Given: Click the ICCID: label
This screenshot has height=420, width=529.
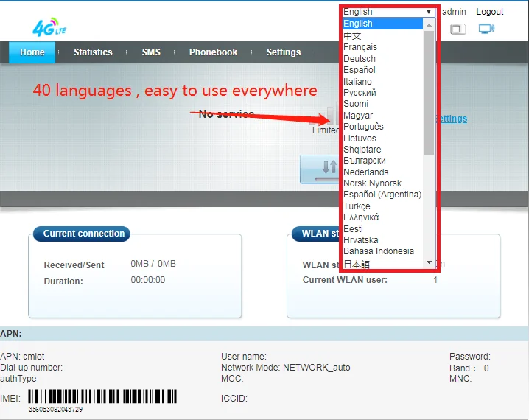Looking at the screenshot, I should [x=234, y=399].
